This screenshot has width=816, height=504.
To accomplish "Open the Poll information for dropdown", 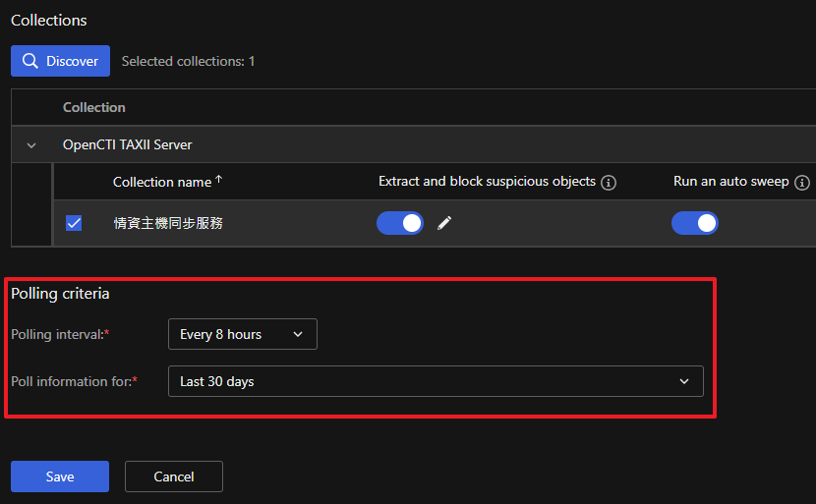I will tap(436, 381).
